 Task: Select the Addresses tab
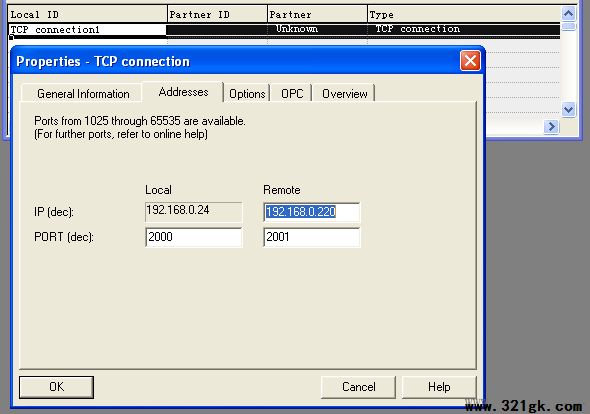pos(183,92)
